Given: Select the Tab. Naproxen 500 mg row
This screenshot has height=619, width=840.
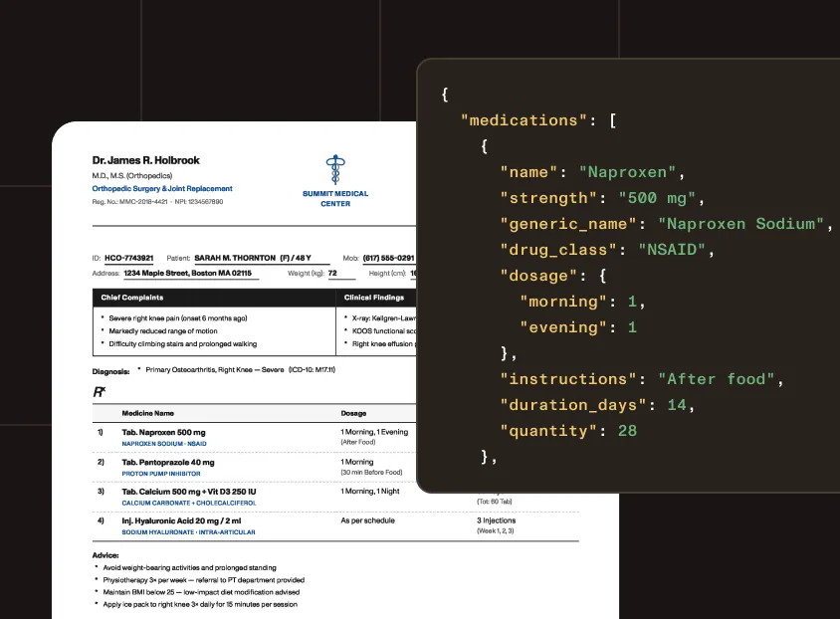Looking at the screenshot, I should coord(255,437).
